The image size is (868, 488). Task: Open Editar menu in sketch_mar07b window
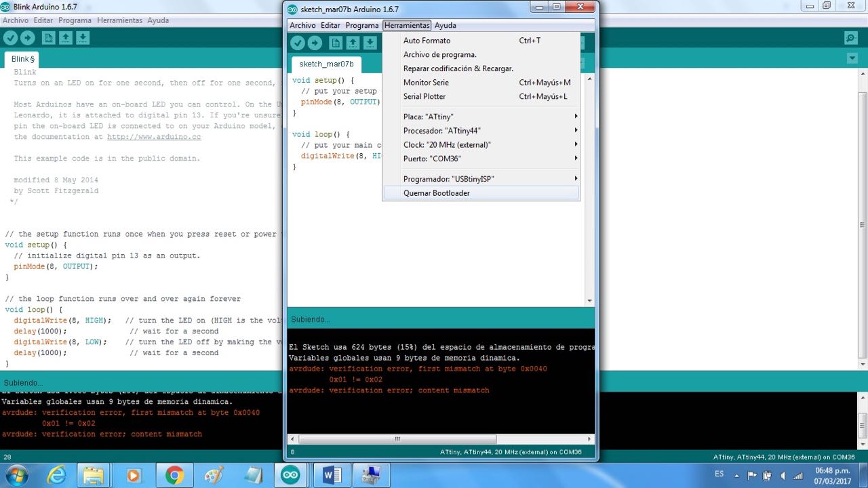(330, 25)
